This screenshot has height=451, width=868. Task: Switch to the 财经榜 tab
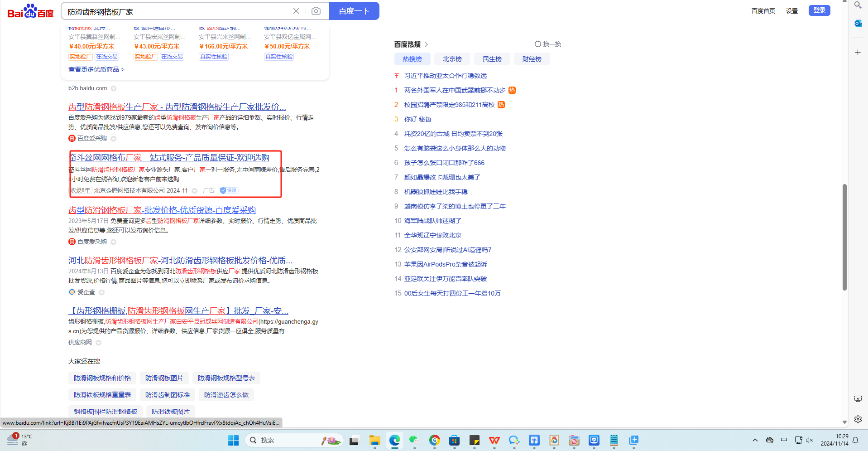pyautogui.click(x=532, y=59)
